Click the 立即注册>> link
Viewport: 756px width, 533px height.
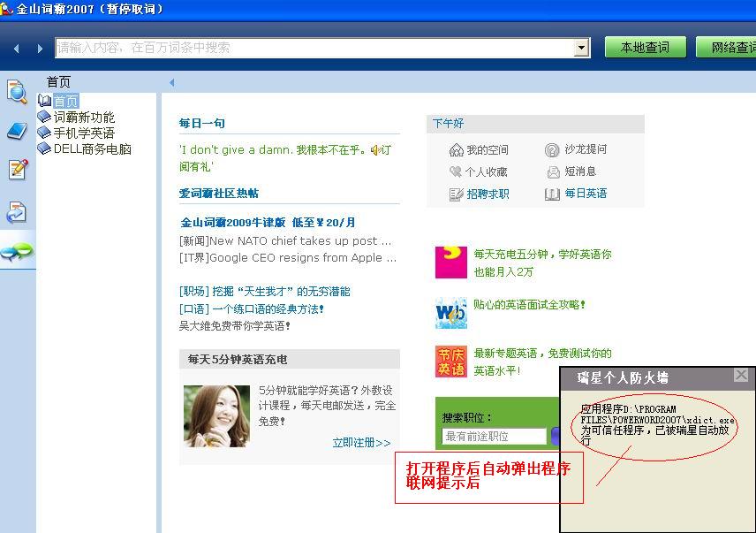tap(361, 442)
